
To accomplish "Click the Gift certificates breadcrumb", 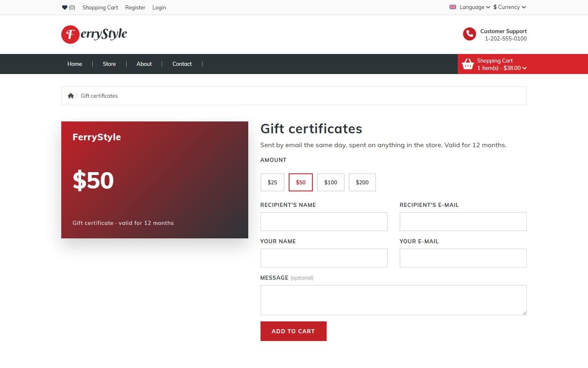I will (99, 96).
